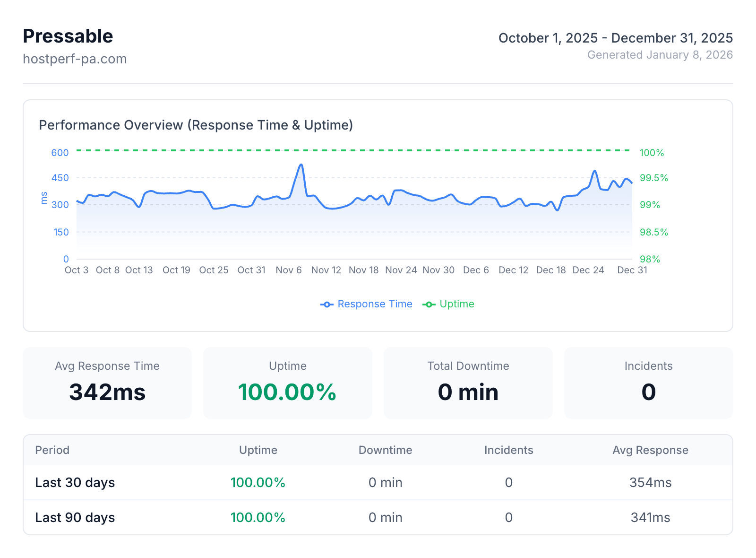Click the Avg Response Time stat card
The height and width of the screenshot is (558, 756).
pyautogui.click(x=107, y=383)
